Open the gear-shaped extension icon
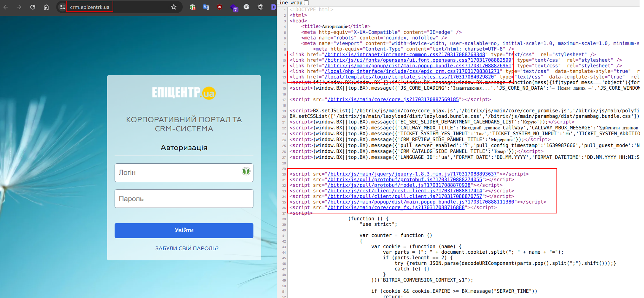Screen dimensions: 644x298 coord(260,7)
